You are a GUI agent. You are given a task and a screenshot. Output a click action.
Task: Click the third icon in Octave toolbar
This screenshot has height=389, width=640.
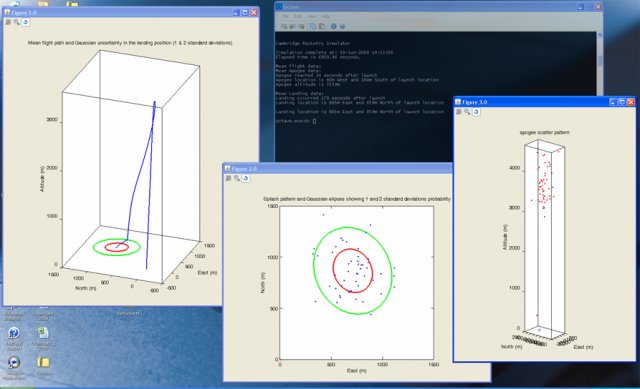[x=302, y=27]
